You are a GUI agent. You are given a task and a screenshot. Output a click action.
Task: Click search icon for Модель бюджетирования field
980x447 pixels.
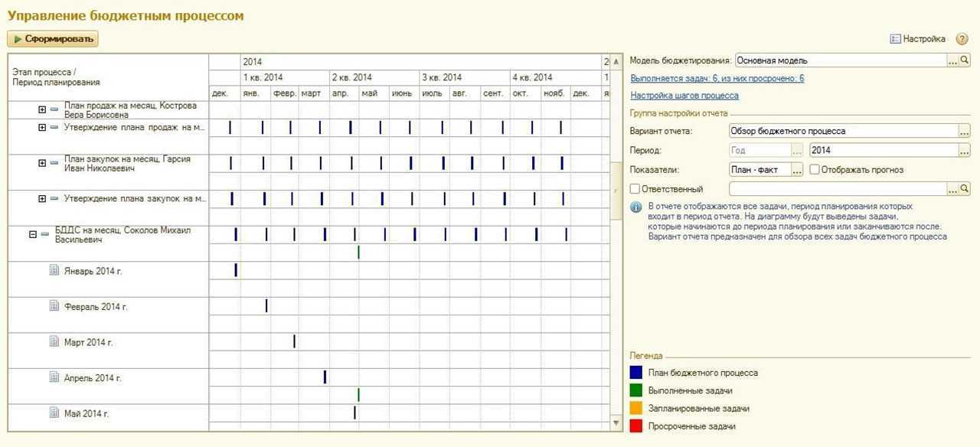965,60
